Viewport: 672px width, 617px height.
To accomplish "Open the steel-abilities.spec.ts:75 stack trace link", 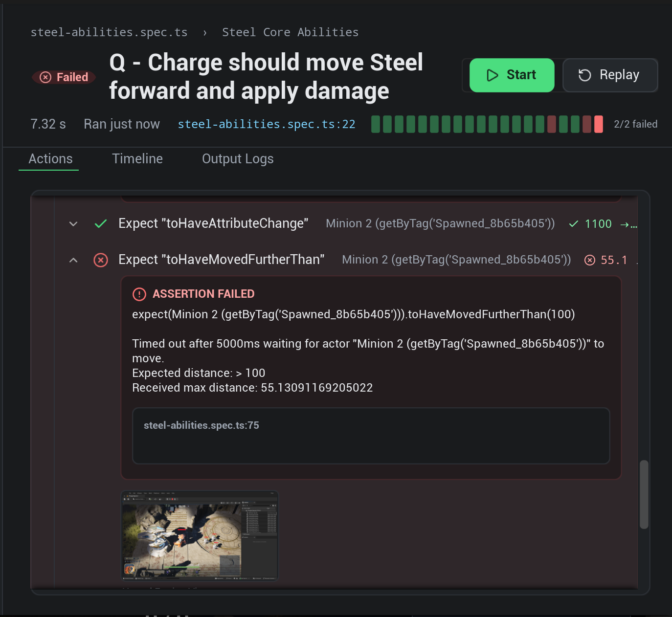I will [202, 425].
